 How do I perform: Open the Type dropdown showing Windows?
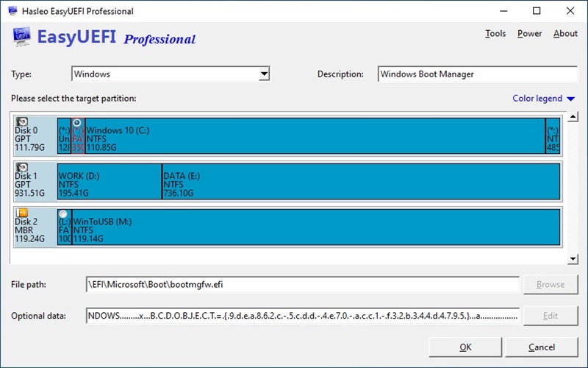pos(264,74)
